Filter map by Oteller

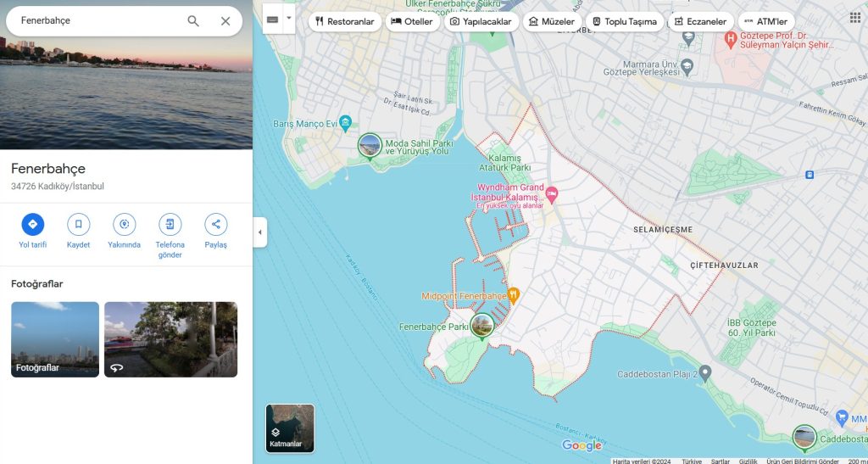[413, 21]
